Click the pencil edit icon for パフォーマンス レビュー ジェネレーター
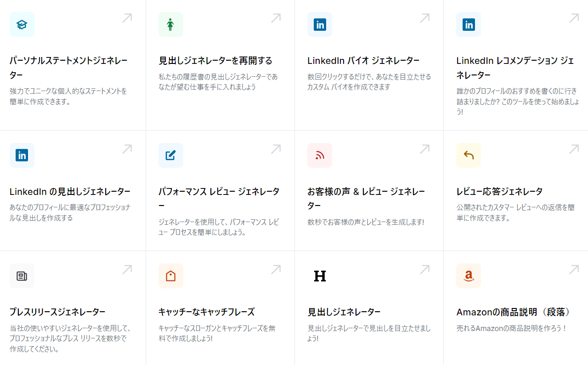Screen dimensions: 588x365 (x=171, y=155)
